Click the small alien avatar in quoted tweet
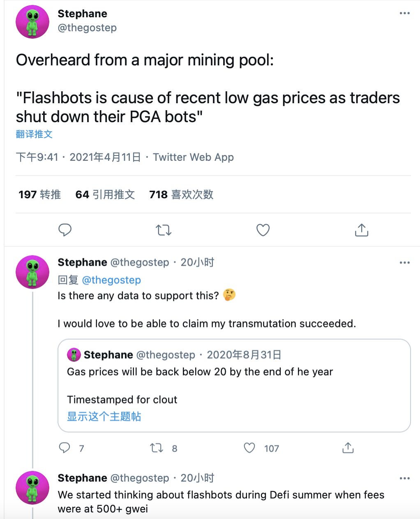Image resolution: width=420 pixels, height=519 pixels. tap(74, 354)
